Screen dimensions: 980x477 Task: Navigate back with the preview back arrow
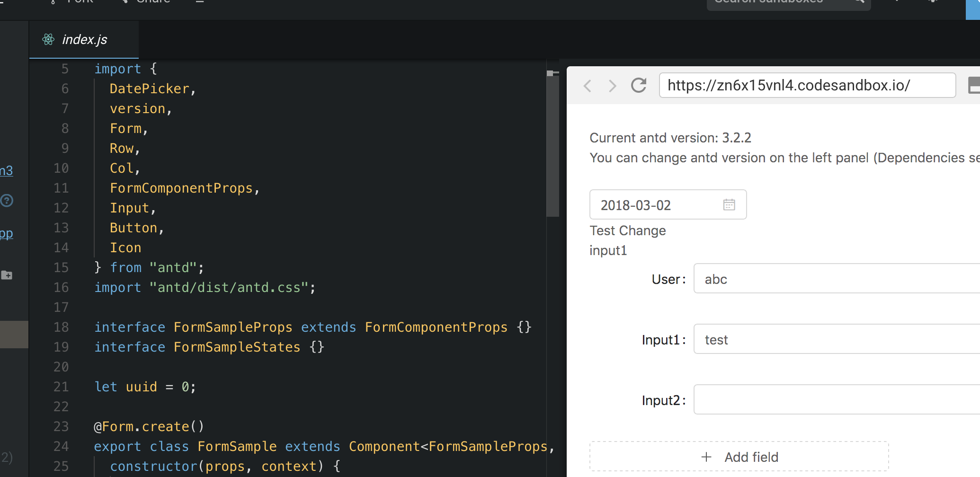588,86
